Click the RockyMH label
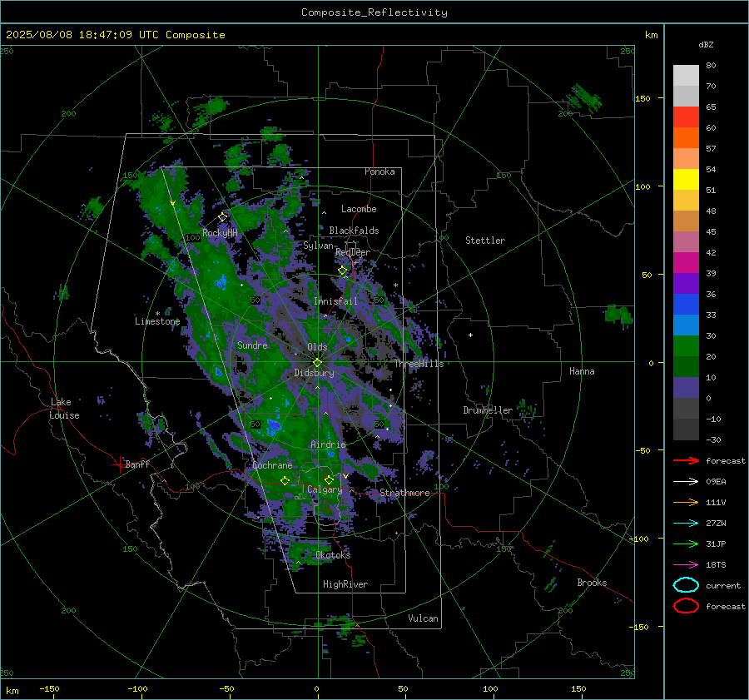This screenshot has width=749, height=700. click(220, 233)
